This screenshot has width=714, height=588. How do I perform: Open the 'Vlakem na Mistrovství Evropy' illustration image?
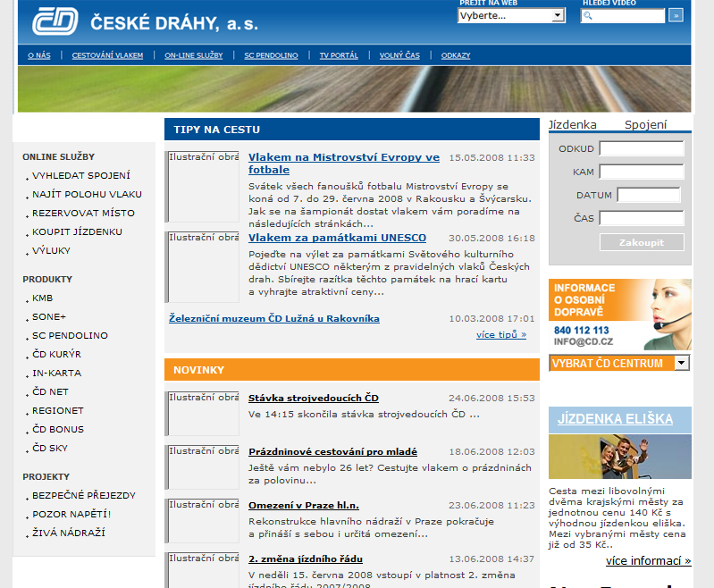coord(202,186)
